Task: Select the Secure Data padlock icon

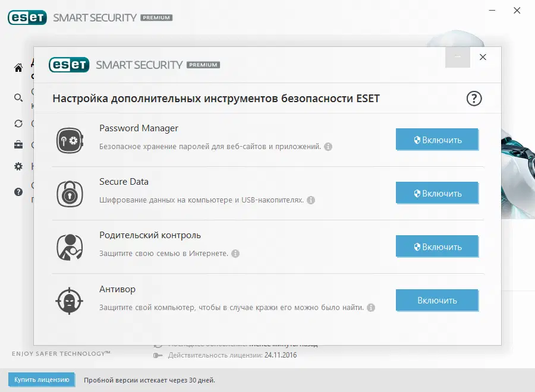Action: coord(70,193)
